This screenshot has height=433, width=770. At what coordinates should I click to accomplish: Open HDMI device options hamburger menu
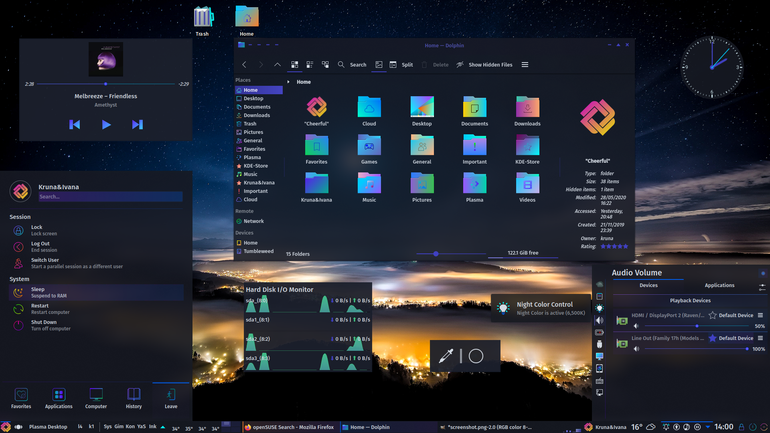(760, 315)
